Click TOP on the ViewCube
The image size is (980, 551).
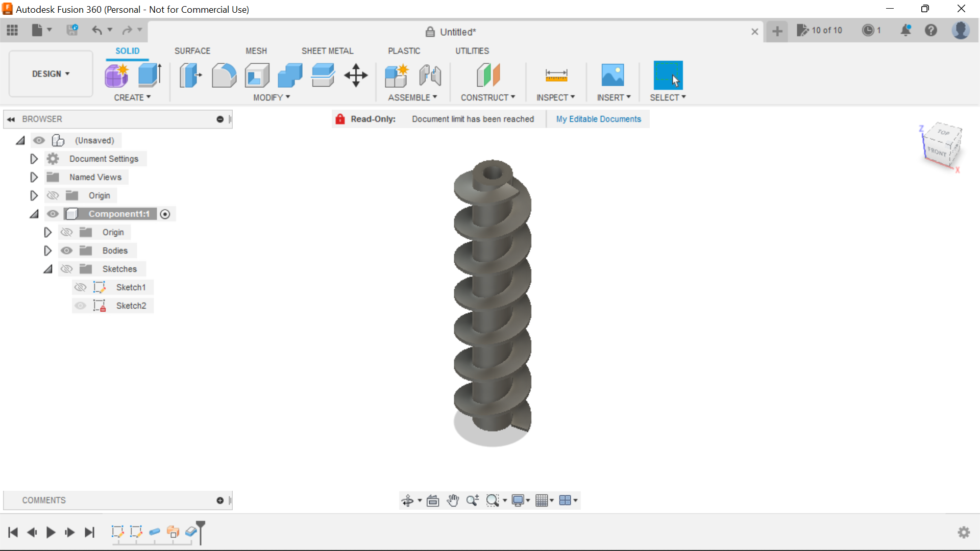[942, 134]
